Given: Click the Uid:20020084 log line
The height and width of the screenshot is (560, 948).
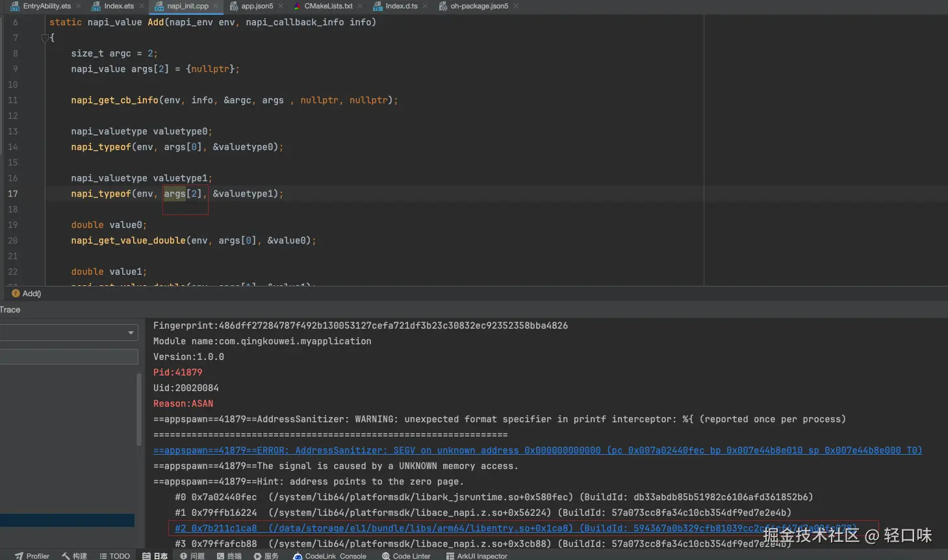Looking at the screenshot, I should [186, 388].
